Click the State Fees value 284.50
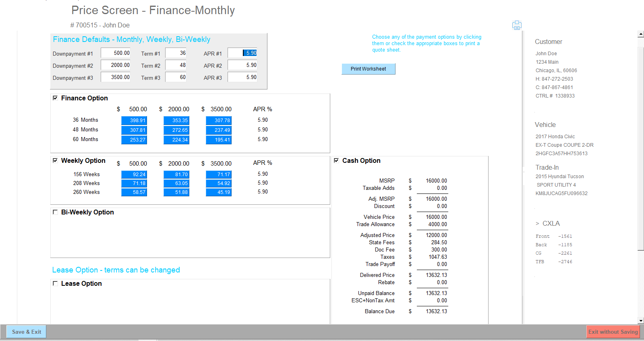This screenshot has height=341, width=644. click(x=439, y=242)
